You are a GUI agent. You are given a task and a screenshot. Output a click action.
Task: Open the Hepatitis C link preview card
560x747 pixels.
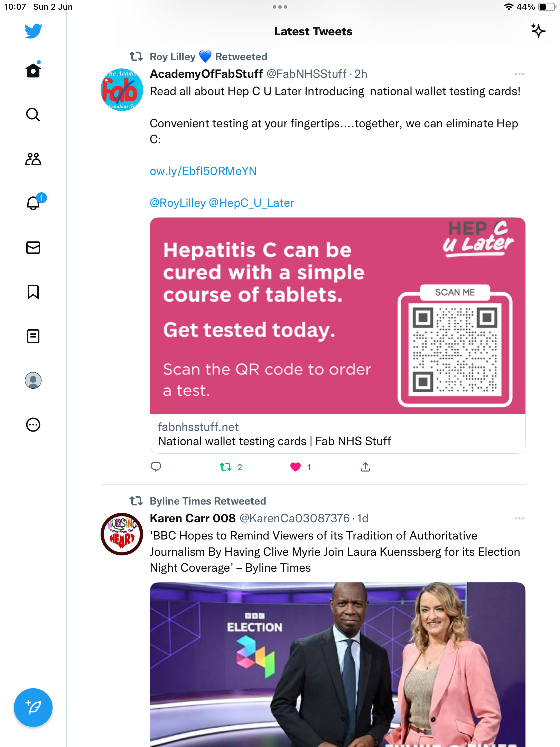[x=338, y=335]
